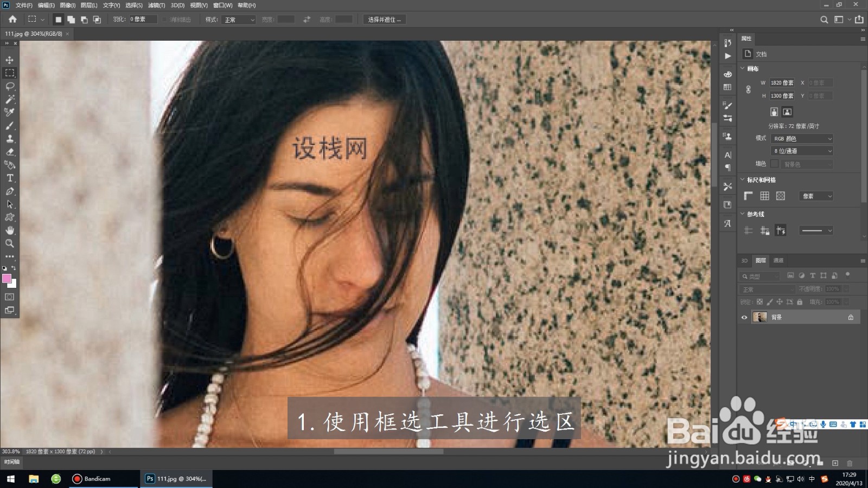Open the 3D menu
The width and height of the screenshot is (868, 488).
point(177,5)
